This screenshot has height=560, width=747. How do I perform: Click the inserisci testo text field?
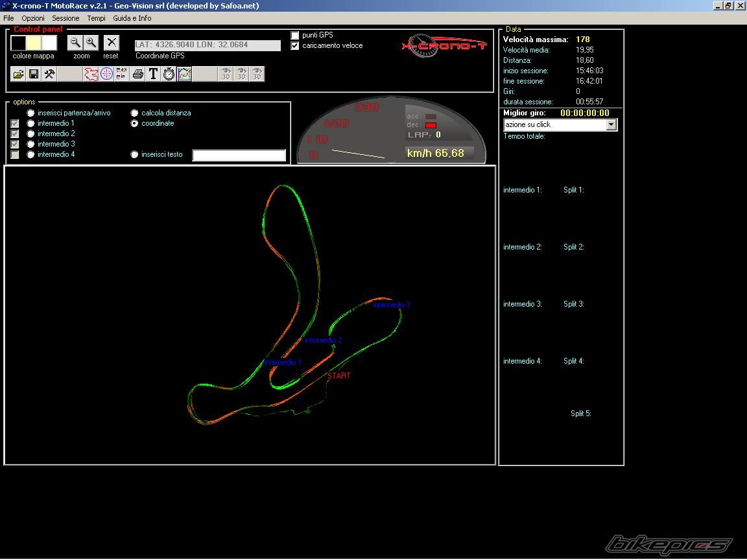coord(239,155)
